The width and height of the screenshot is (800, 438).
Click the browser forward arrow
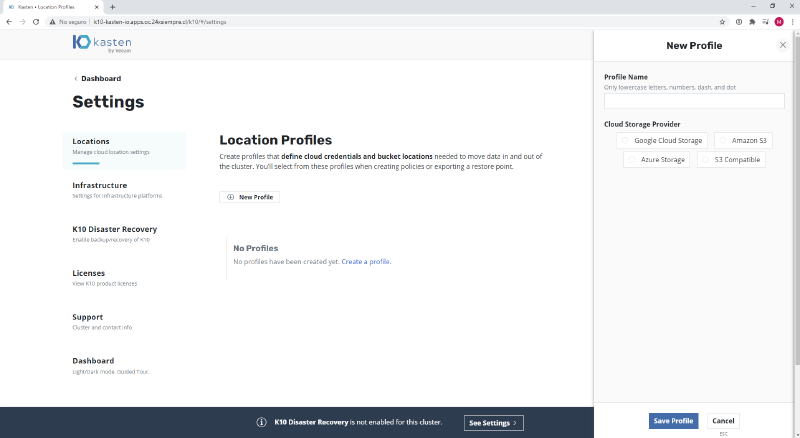[x=22, y=22]
